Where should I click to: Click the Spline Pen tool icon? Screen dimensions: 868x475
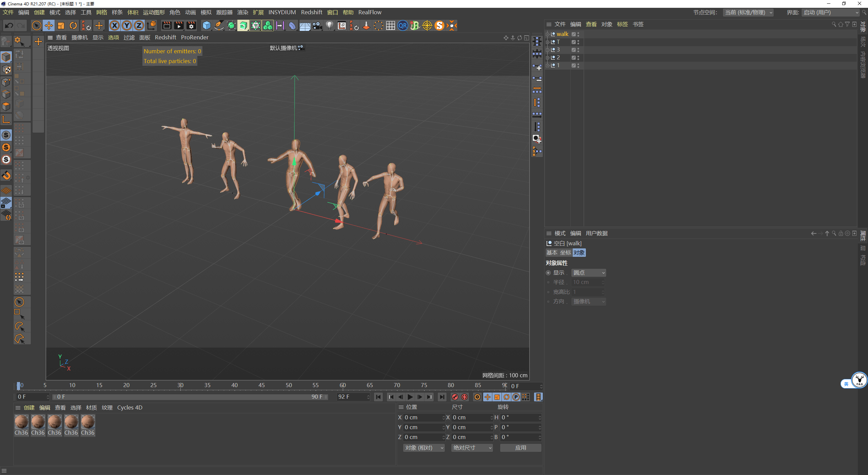219,25
